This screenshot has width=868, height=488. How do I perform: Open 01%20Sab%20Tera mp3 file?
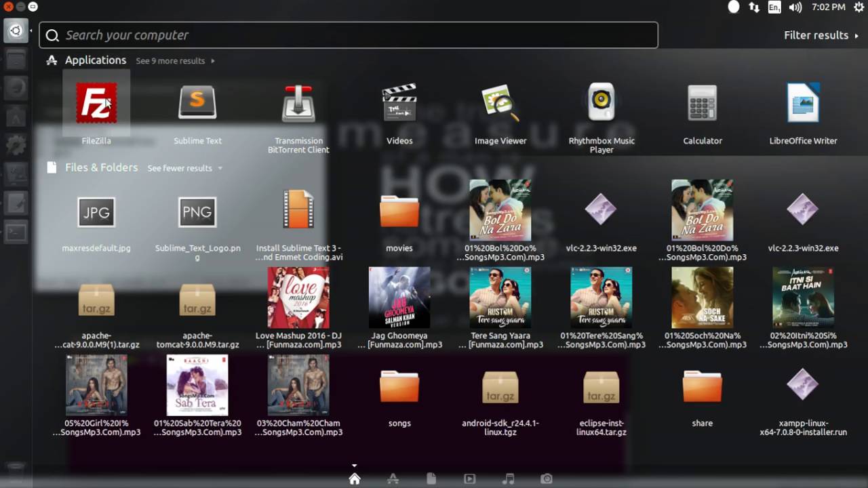(x=197, y=385)
